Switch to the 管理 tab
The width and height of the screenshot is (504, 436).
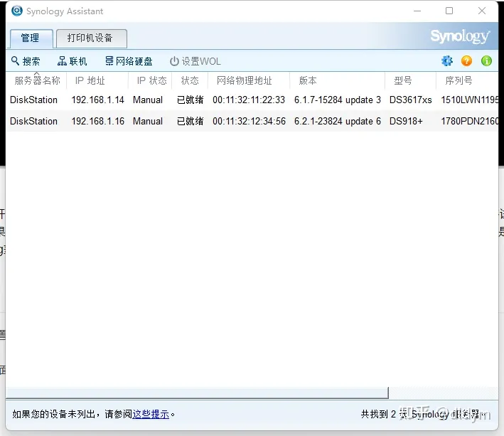pos(31,38)
